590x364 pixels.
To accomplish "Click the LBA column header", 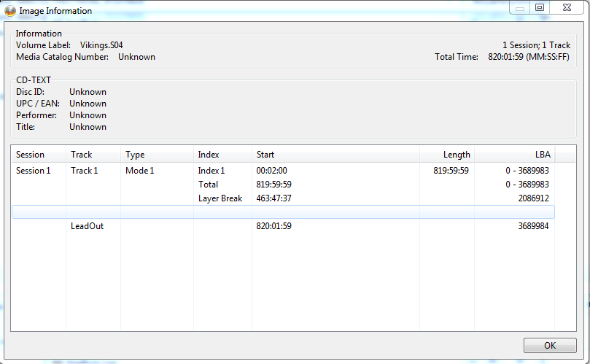I will click(515, 155).
